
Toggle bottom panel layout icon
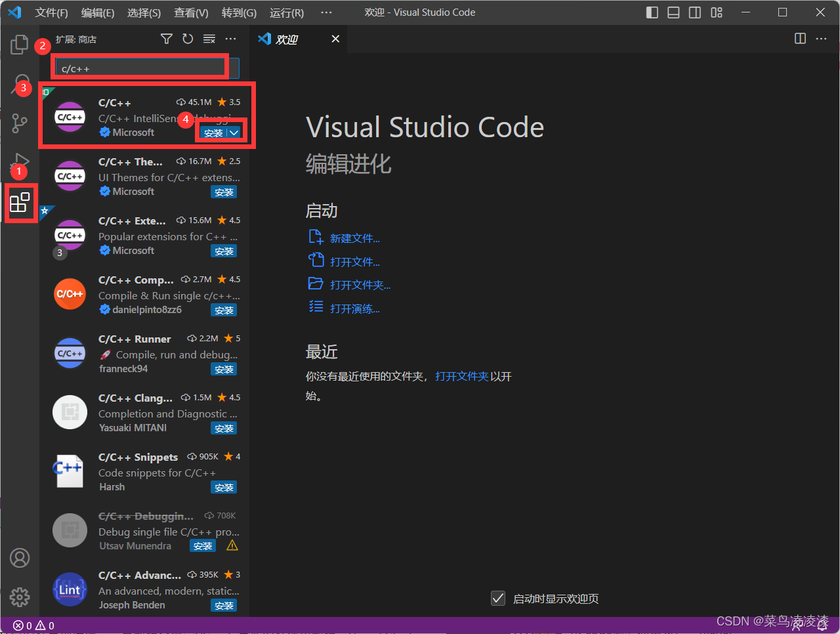click(673, 12)
